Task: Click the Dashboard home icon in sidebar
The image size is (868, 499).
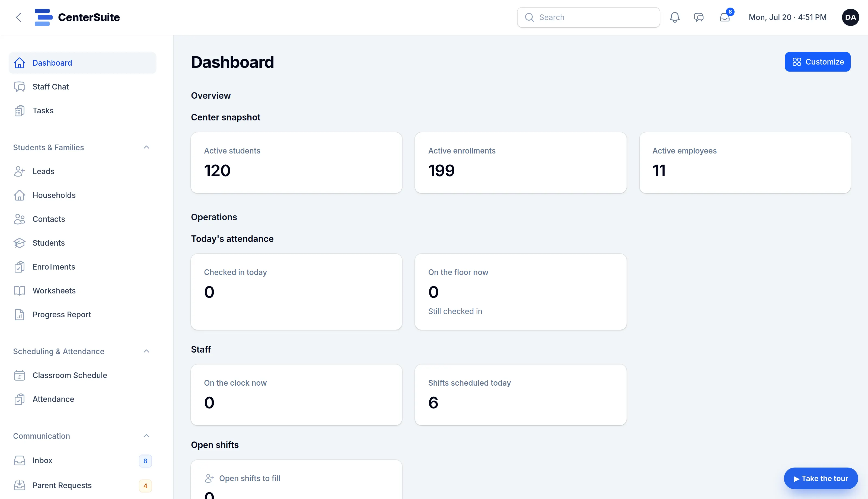Action: coord(20,63)
